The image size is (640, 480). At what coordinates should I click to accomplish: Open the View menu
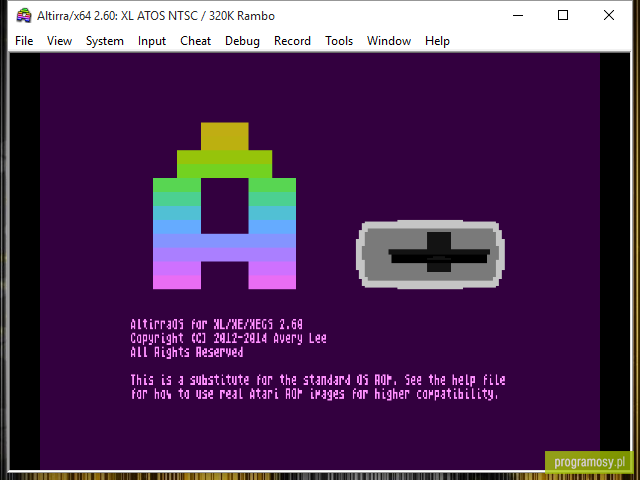coord(59,41)
